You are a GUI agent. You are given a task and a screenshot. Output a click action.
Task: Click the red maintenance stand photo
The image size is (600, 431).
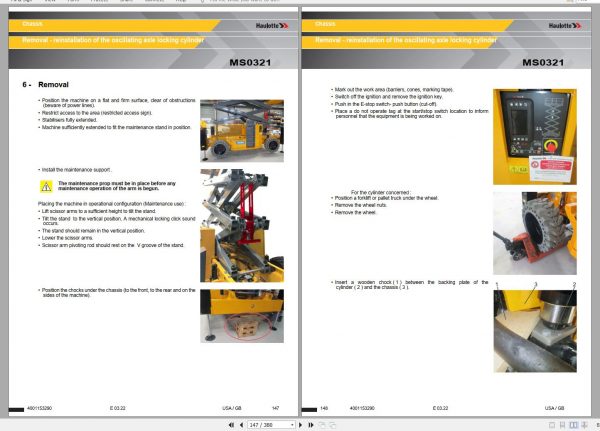tap(242, 226)
